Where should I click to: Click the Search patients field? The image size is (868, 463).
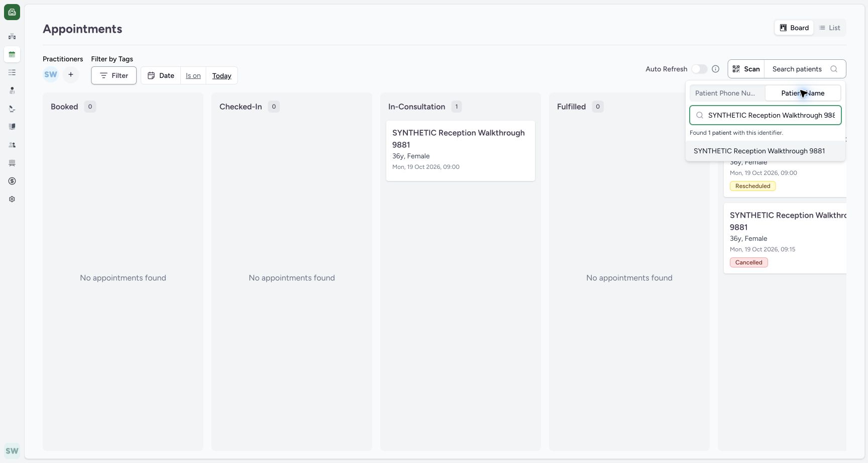[805, 69]
